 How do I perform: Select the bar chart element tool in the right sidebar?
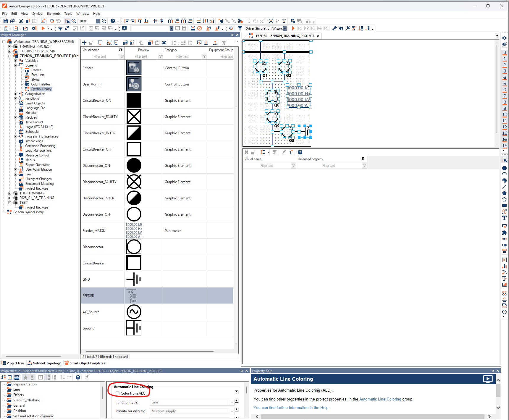coord(505,266)
